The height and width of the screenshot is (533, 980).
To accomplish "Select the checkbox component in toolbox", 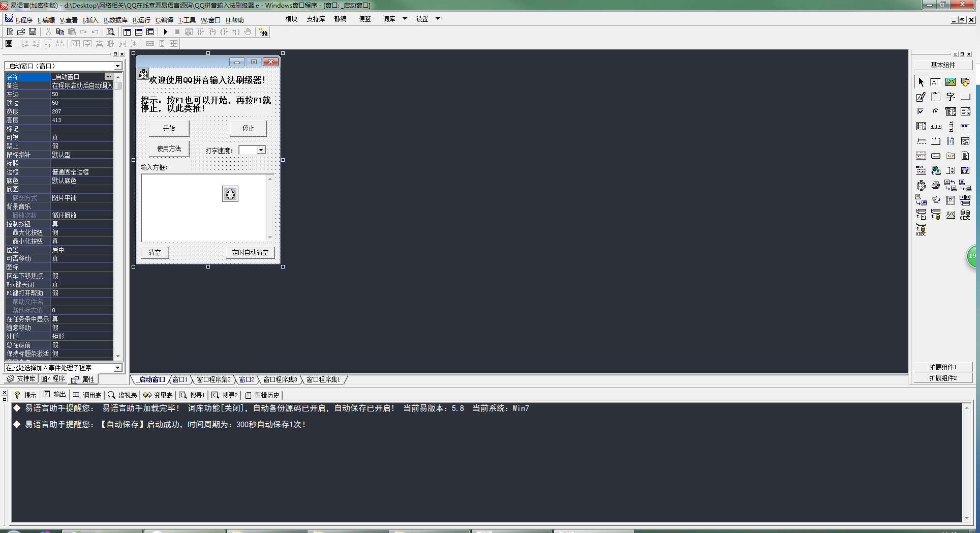I will pos(921,111).
